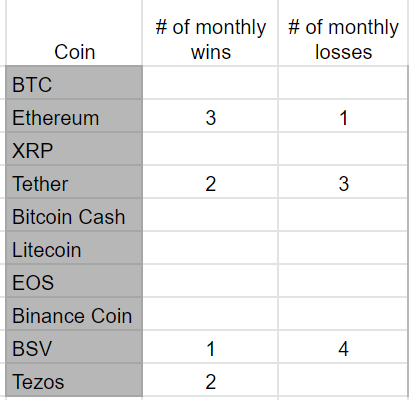Viewport: 409px width, 400px height.
Task: Select Tether's monthly losses cell
Action: pyautogui.click(x=343, y=182)
